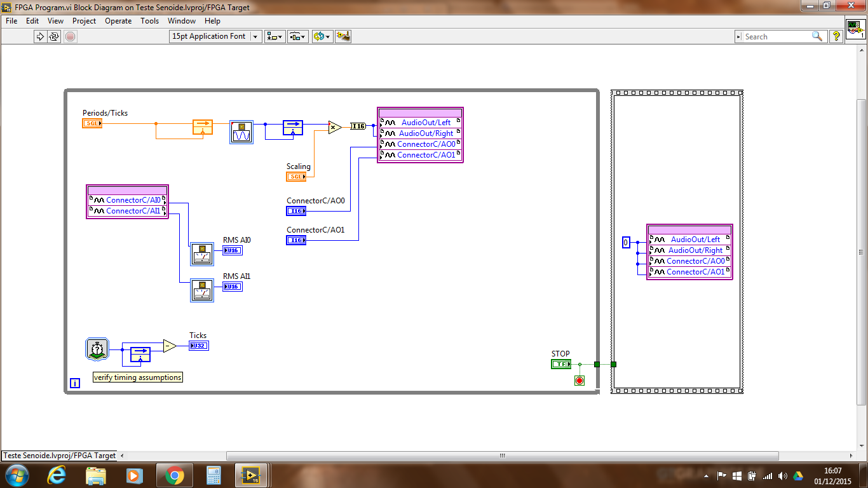
Task: Click the context help question mark
Action: point(836,36)
